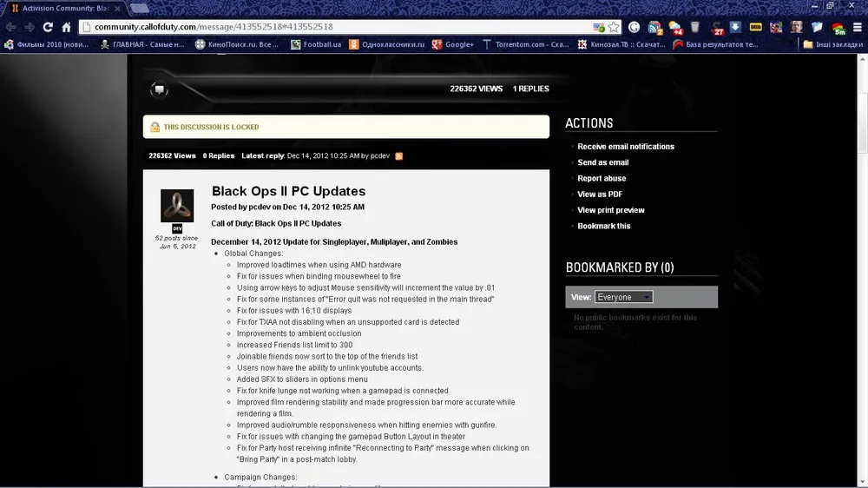The image size is (868, 488).
Task: Open the Кинозал.ТВ bookmark
Action: pos(621,44)
